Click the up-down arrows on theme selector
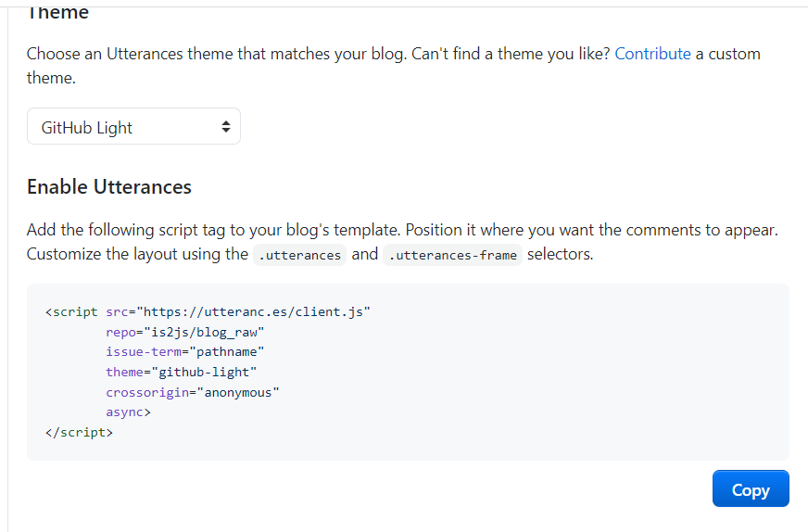Viewport: 808px width, 532px height. click(225, 127)
